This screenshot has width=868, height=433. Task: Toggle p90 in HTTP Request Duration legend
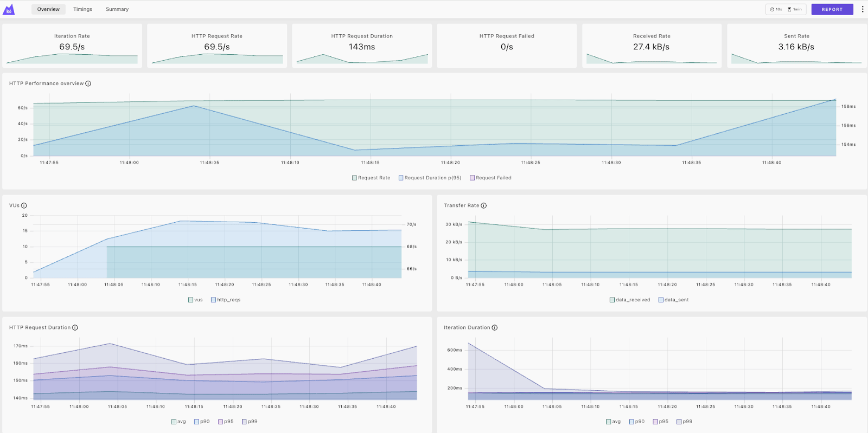[x=202, y=422]
